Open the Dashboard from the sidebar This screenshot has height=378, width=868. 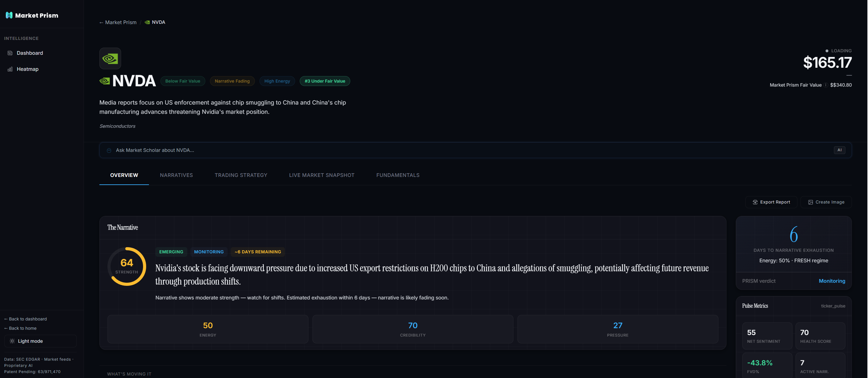pyautogui.click(x=30, y=53)
